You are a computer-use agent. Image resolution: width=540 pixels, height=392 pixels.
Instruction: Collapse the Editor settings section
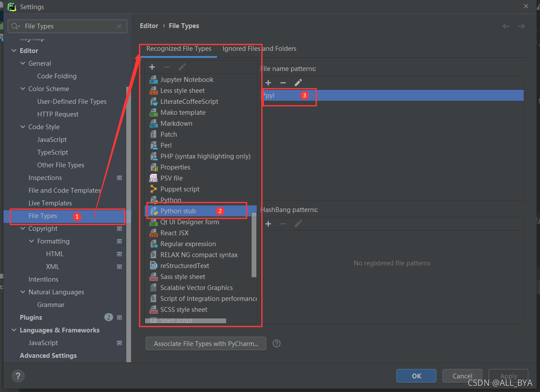14,51
